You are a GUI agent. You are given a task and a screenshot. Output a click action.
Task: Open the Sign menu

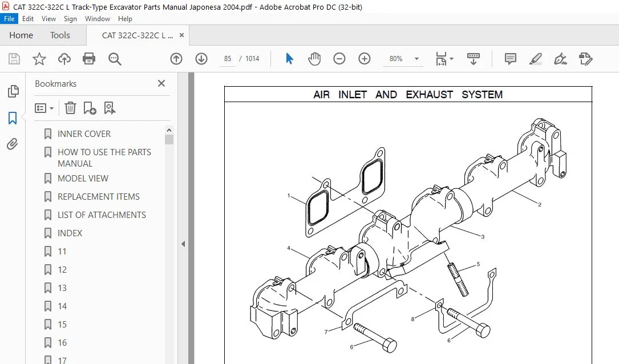pos(70,19)
